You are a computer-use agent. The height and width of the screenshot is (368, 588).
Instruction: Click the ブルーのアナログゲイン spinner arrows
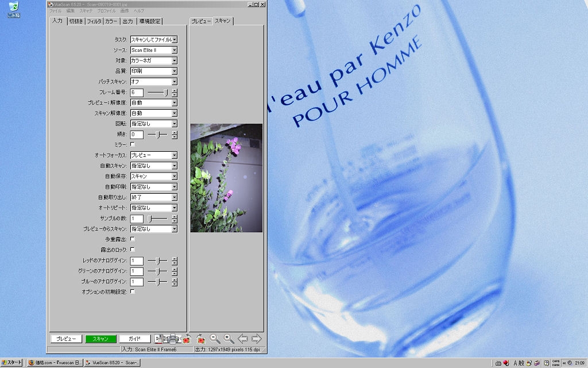coord(175,282)
